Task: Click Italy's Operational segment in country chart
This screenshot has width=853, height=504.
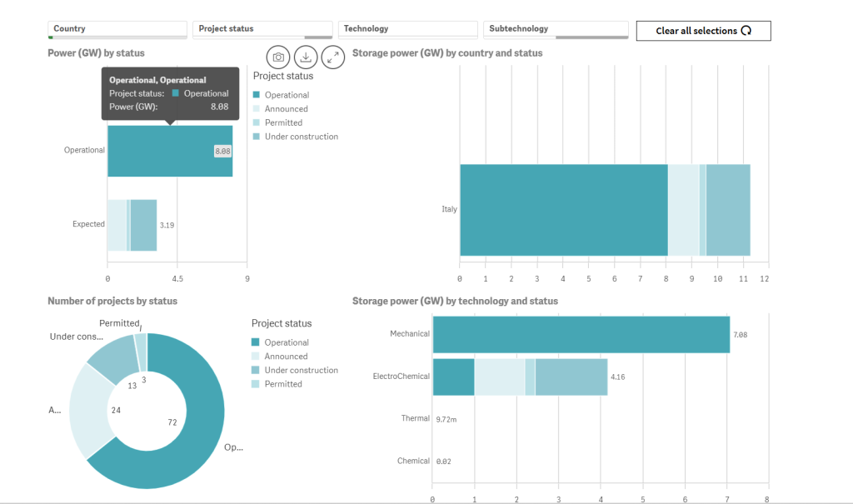Action: click(x=563, y=209)
